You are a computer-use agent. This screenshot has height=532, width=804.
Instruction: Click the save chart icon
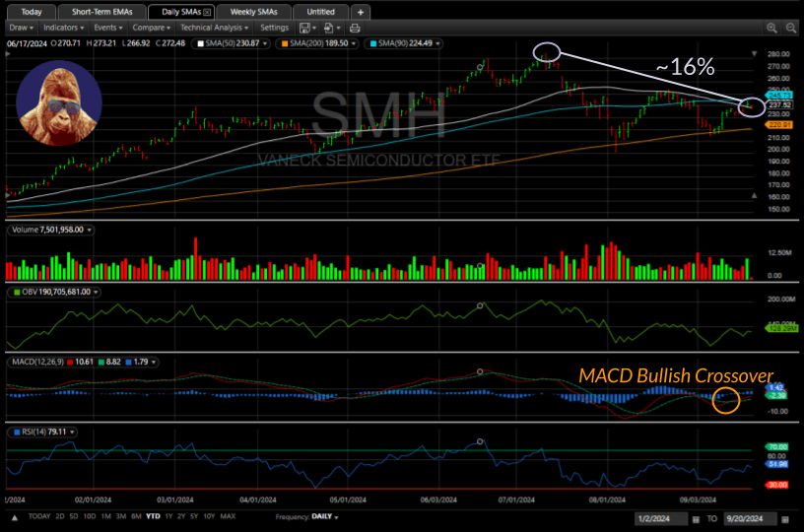[x=306, y=28]
